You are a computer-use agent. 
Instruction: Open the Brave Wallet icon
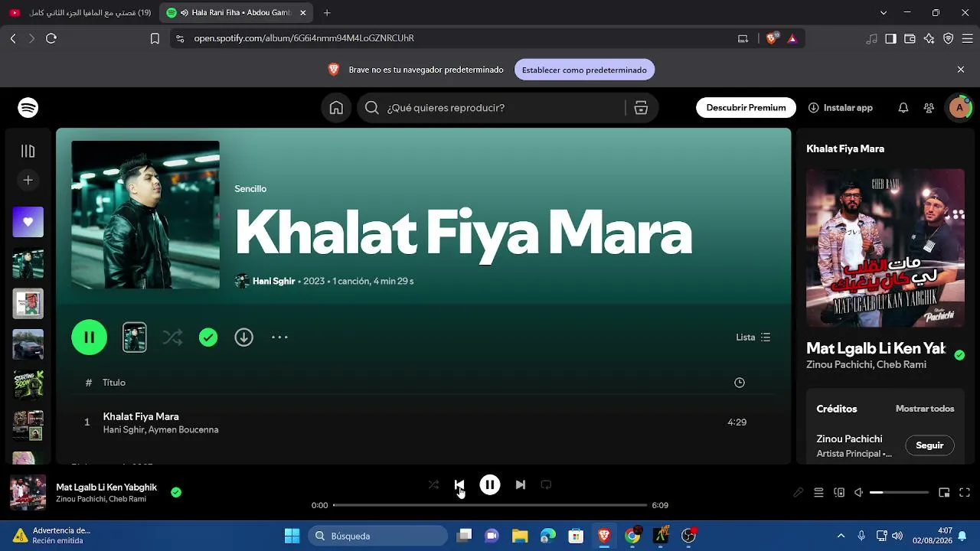pyautogui.click(x=910, y=38)
